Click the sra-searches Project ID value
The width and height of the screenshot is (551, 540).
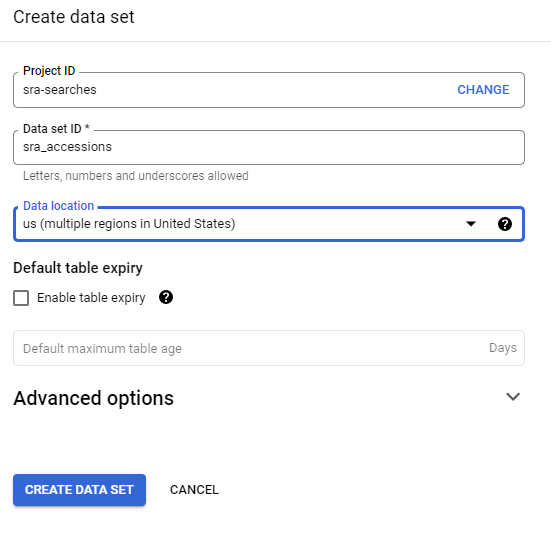click(60, 90)
